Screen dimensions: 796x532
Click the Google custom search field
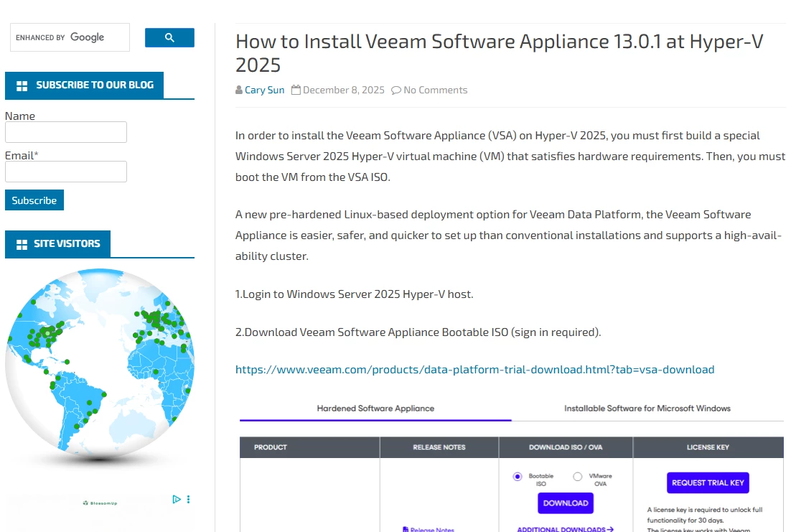[x=70, y=37]
